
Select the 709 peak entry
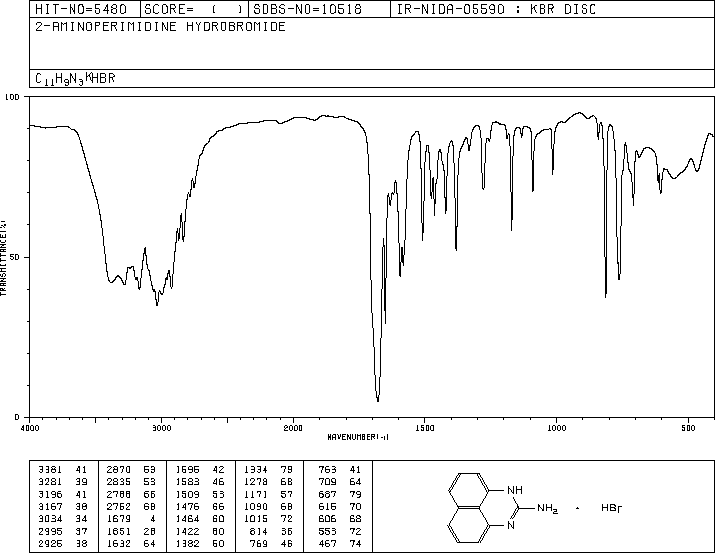pos(340,481)
